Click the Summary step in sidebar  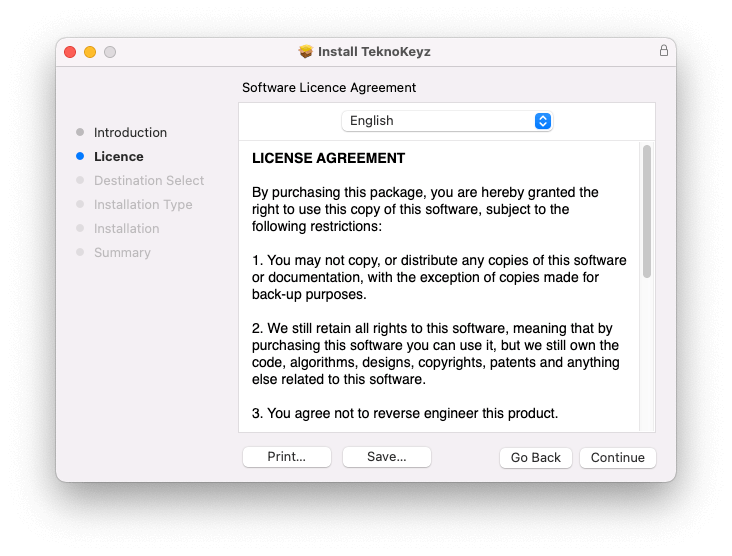click(x=122, y=252)
